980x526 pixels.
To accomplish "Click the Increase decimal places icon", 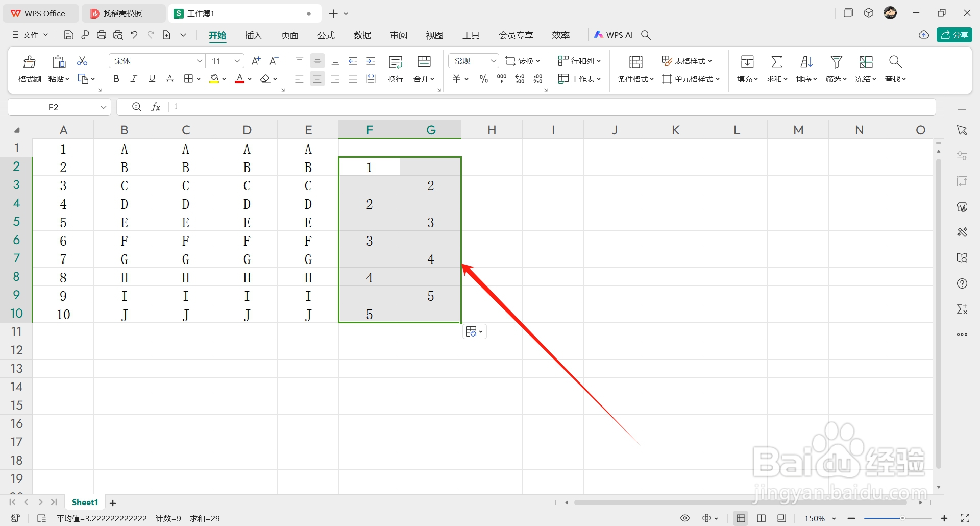I will point(520,79).
